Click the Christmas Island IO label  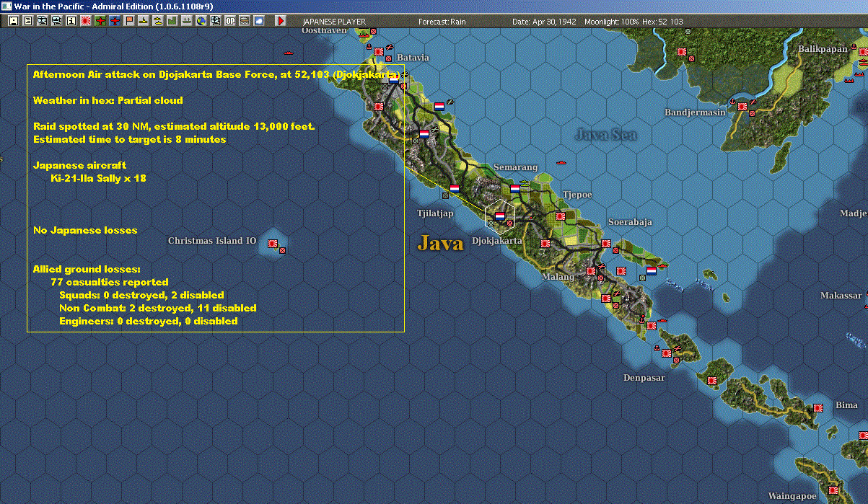(212, 241)
